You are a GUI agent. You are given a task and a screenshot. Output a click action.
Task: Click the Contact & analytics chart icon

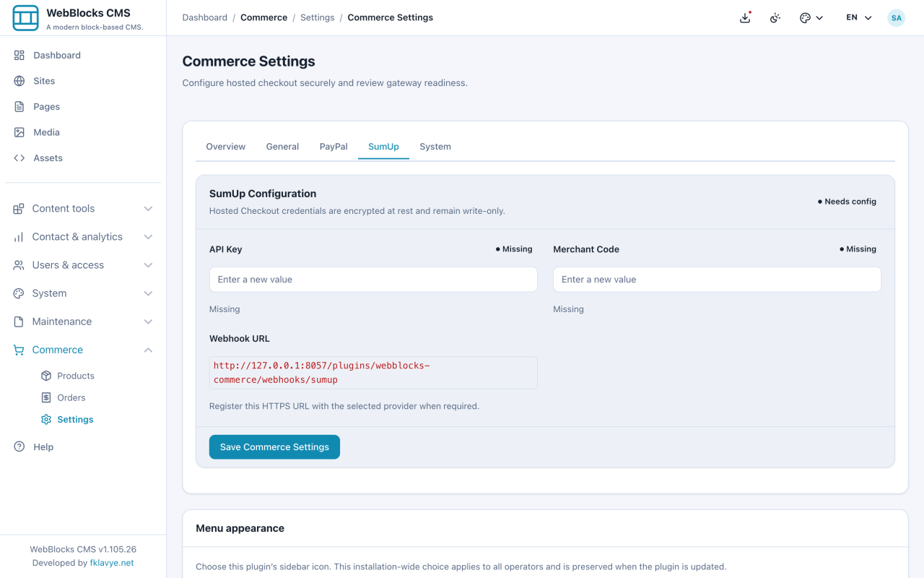[19, 236]
